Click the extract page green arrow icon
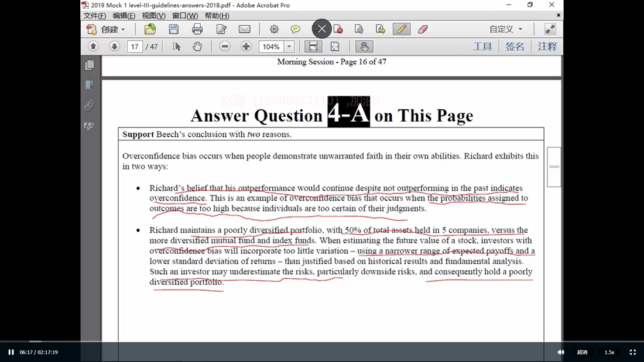Image resolution: width=644 pixels, height=362 pixels. coord(381,29)
